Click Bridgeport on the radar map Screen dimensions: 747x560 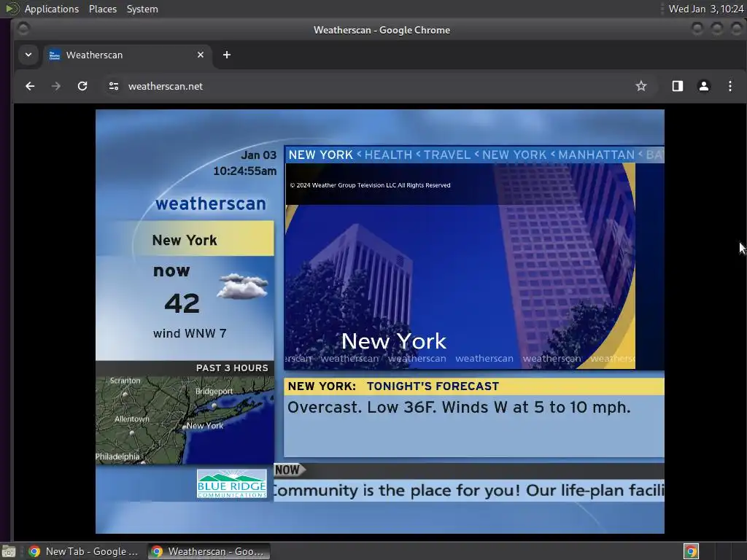click(x=214, y=392)
